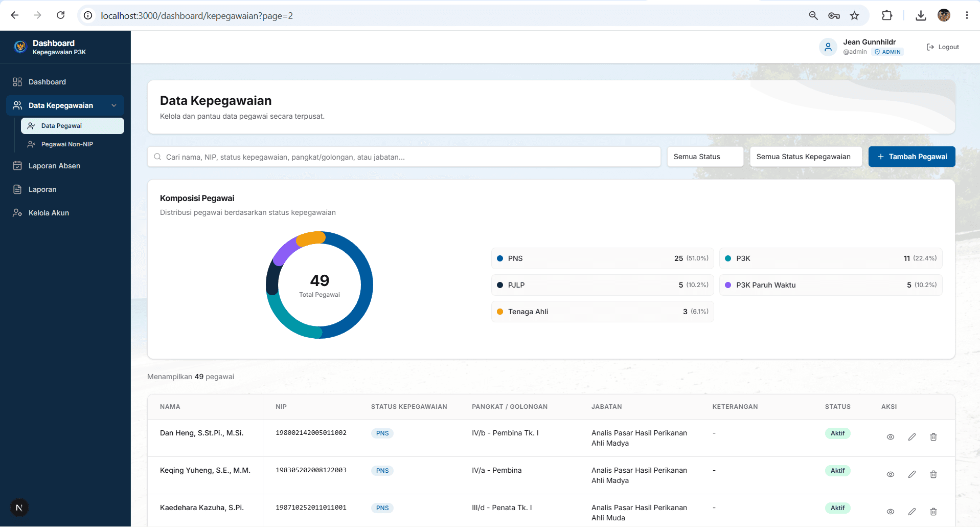Click the Next.js dev indicator badge
This screenshot has height=527, width=980.
19,508
